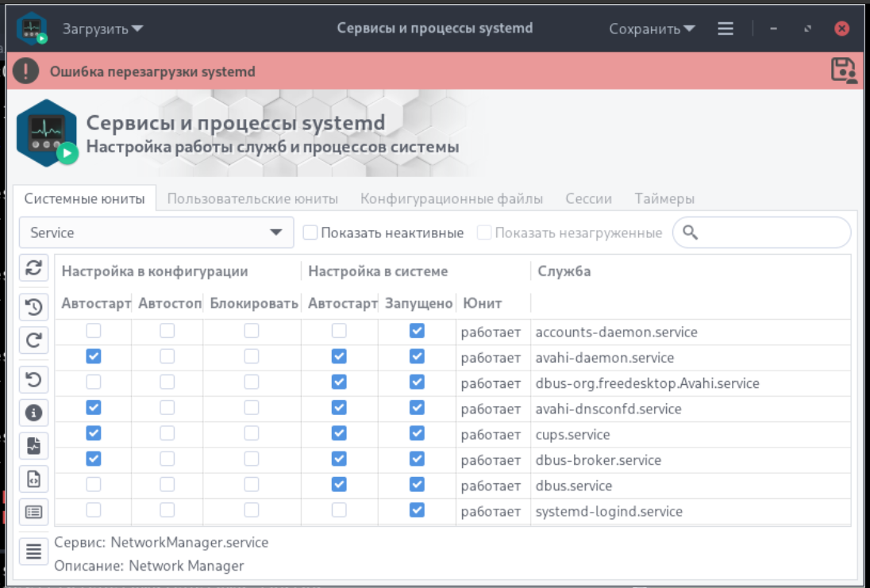This screenshot has width=870, height=588.
Task: Open the hamburger menu in title bar
Action: [x=726, y=29]
